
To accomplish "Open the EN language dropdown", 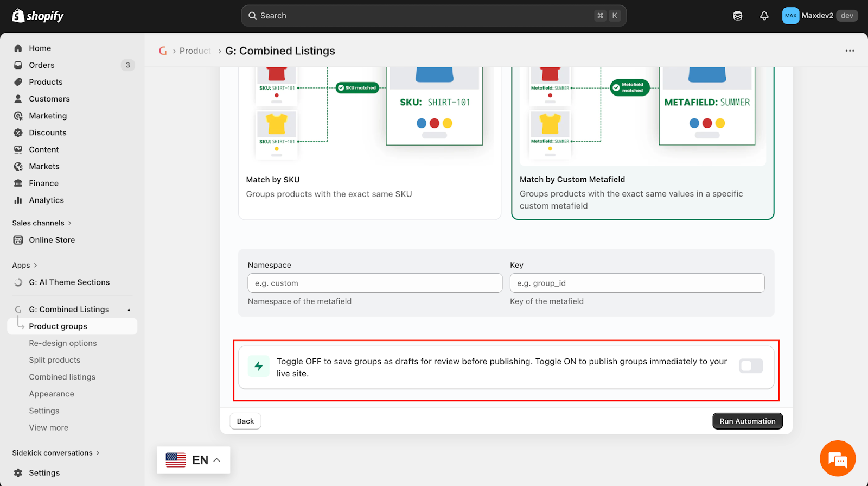I will point(193,460).
